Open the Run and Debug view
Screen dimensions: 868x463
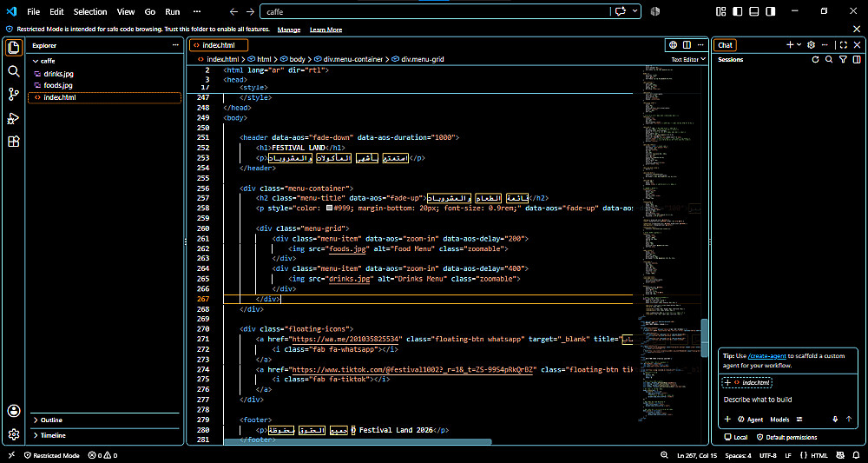(14, 118)
